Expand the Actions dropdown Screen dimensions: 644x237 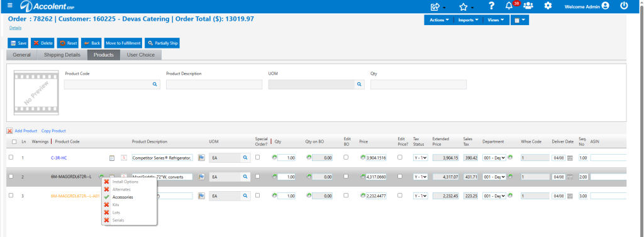[x=438, y=20]
